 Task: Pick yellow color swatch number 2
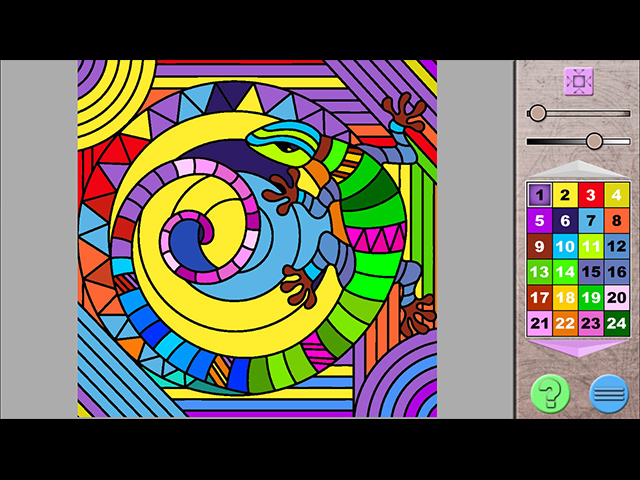pos(565,195)
